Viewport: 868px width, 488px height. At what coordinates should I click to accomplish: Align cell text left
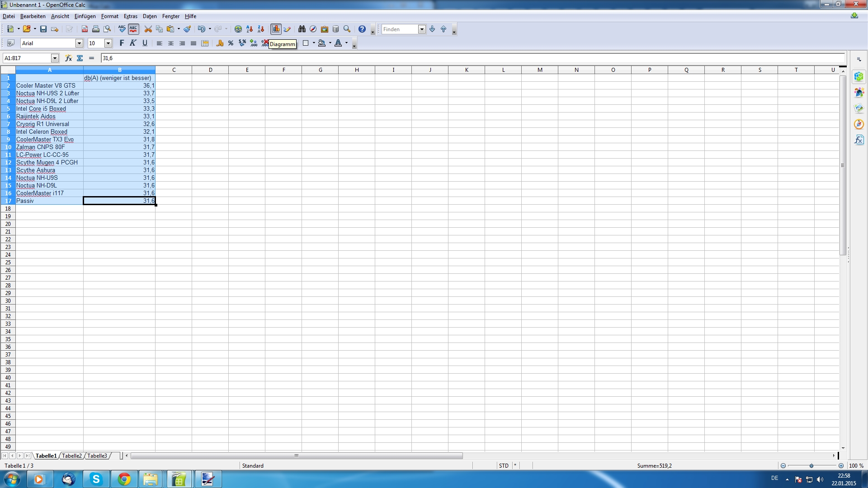point(160,43)
